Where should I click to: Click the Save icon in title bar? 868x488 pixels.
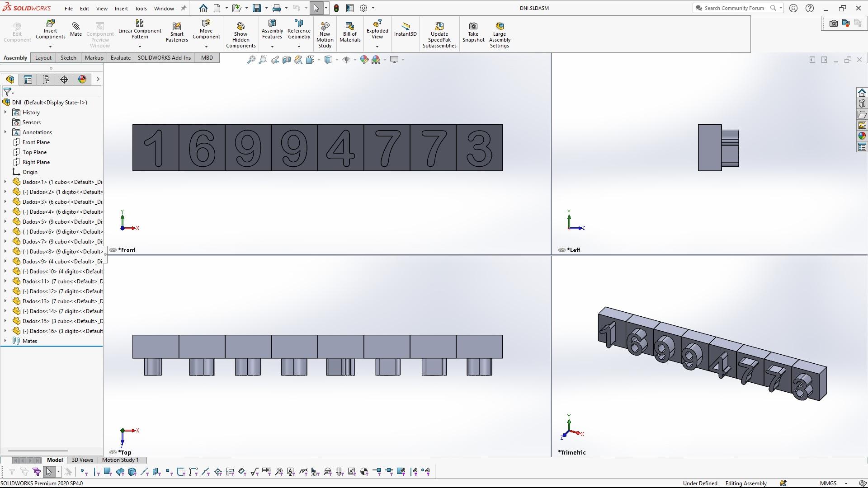pyautogui.click(x=257, y=8)
